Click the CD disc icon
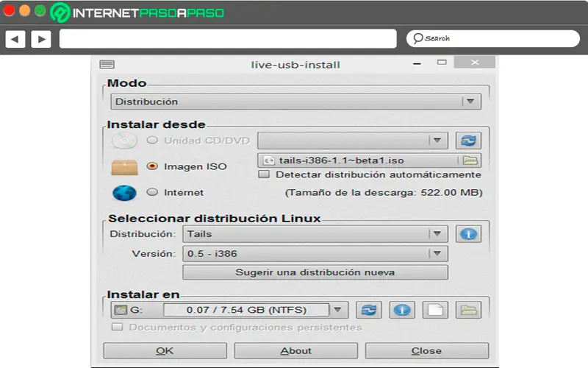 coord(124,141)
